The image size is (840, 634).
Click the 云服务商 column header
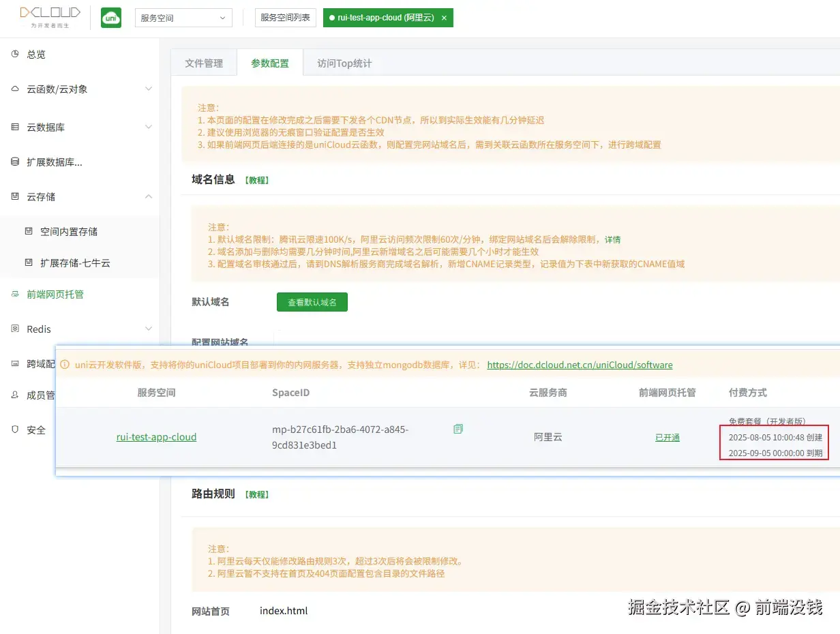[x=548, y=393]
